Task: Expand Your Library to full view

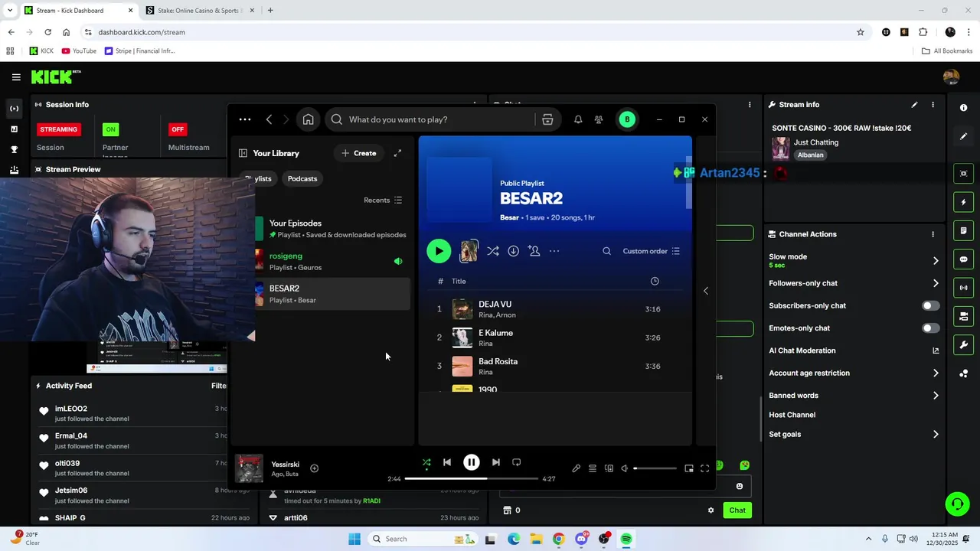Action: click(x=397, y=153)
